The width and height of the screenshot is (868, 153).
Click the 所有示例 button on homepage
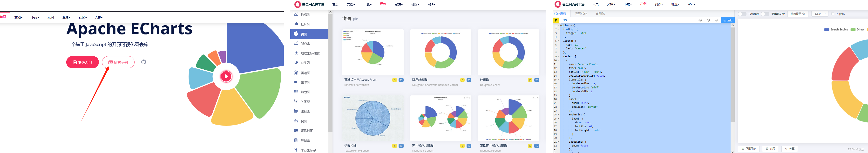118,62
